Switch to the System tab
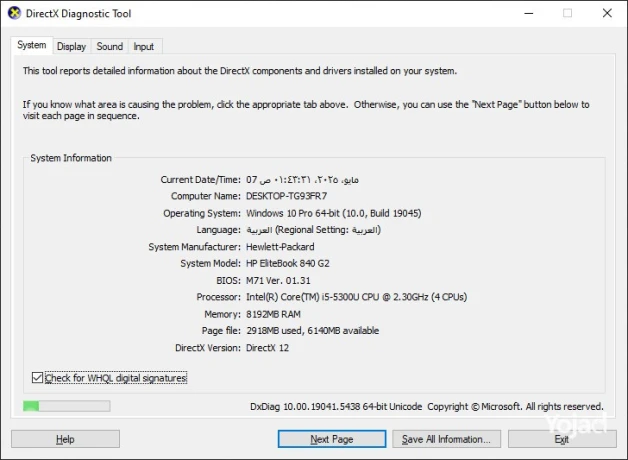 [32, 45]
